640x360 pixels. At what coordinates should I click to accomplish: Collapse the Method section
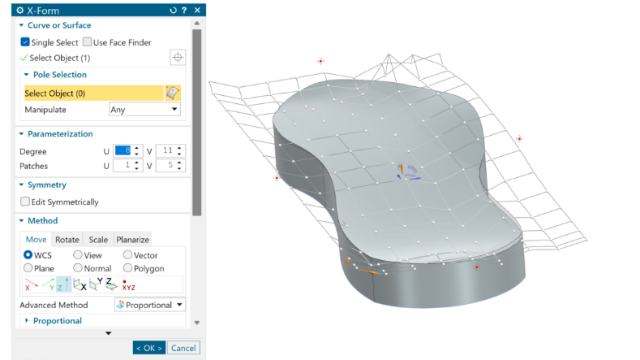[21, 221]
